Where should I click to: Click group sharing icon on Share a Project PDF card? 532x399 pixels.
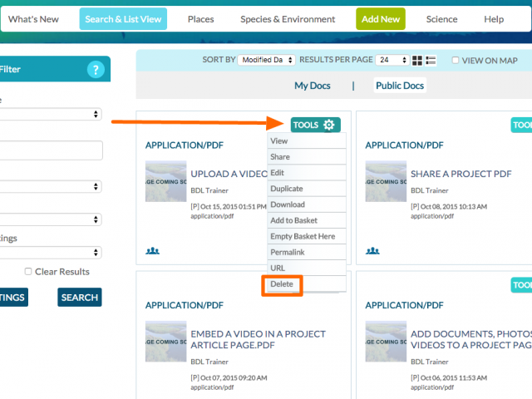pos(372,251)
